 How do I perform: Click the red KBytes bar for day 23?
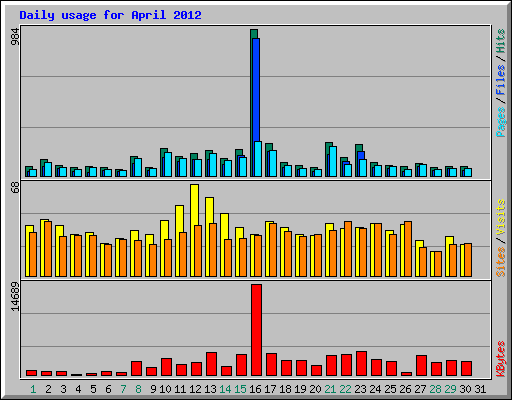361,363
